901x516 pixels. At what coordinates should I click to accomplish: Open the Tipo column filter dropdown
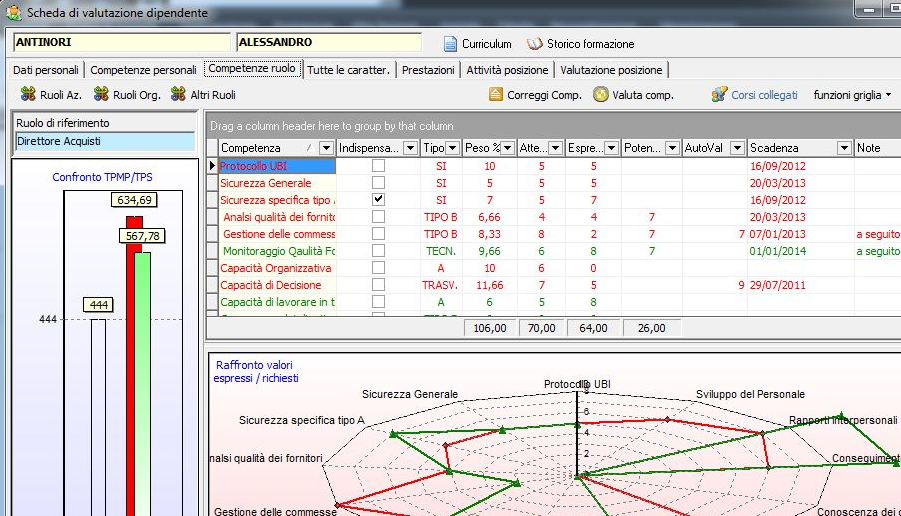coord(452,148)
